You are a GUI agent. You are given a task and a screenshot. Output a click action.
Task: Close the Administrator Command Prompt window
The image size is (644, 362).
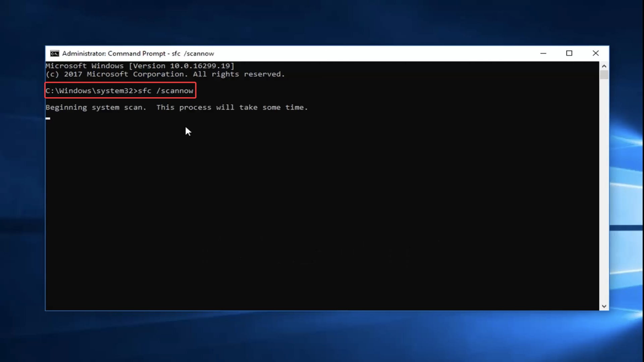[595, 53]
